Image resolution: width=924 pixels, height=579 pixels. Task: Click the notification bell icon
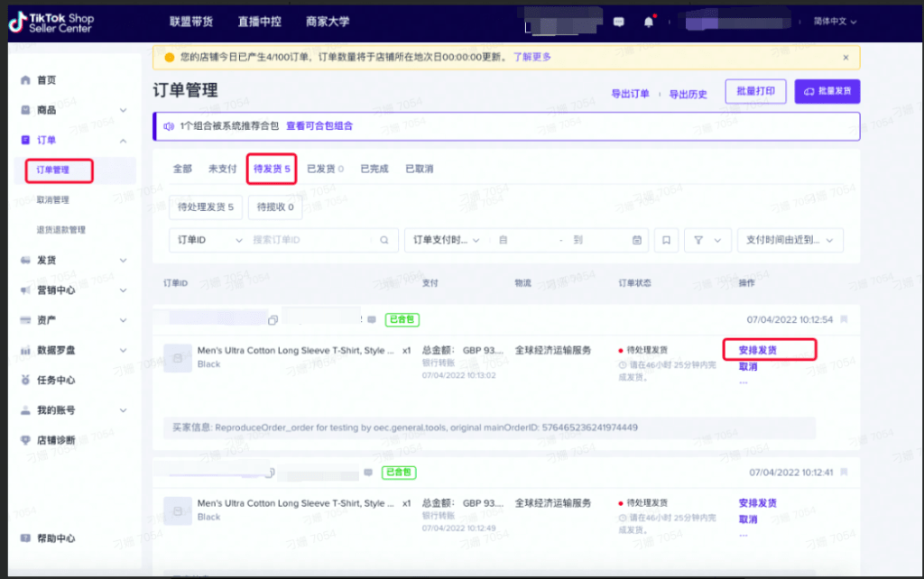pyautogui.click(x=649, y=20)
